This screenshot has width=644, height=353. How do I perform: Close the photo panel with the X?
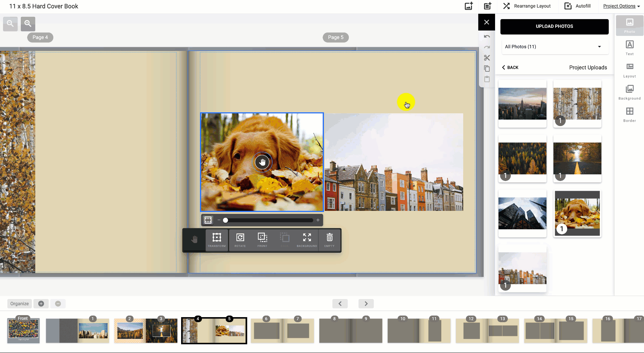[x=487, y=22]
